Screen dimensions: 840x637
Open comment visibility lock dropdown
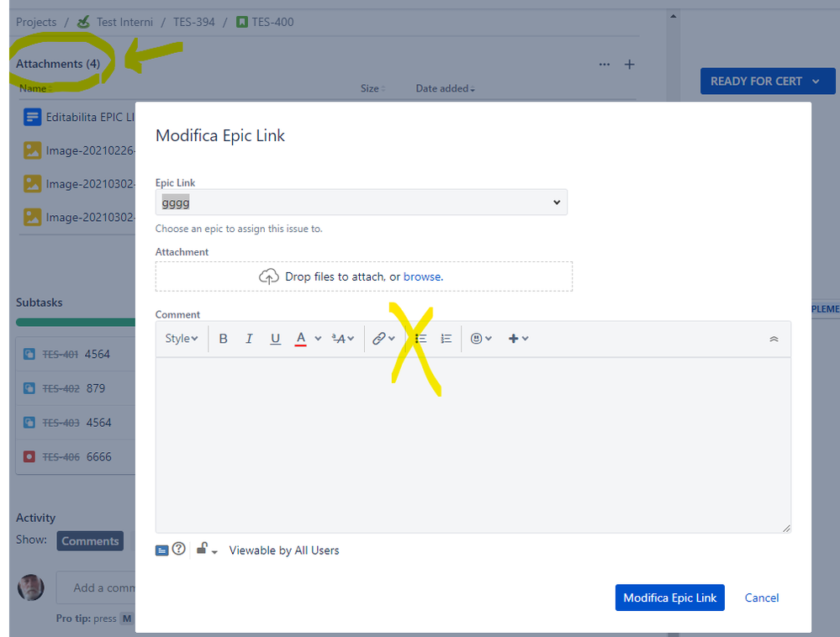(x=207, y=550)
